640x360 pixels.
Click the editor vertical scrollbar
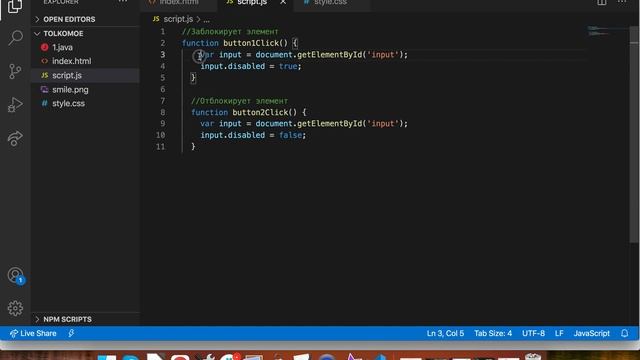tap(634, 135)
